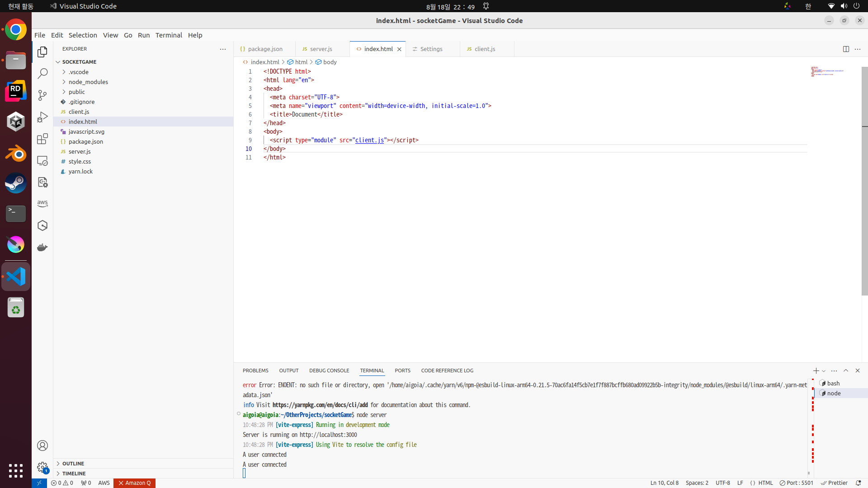
Task: Open notifications bell in status bar
Action: coord(858,483)
